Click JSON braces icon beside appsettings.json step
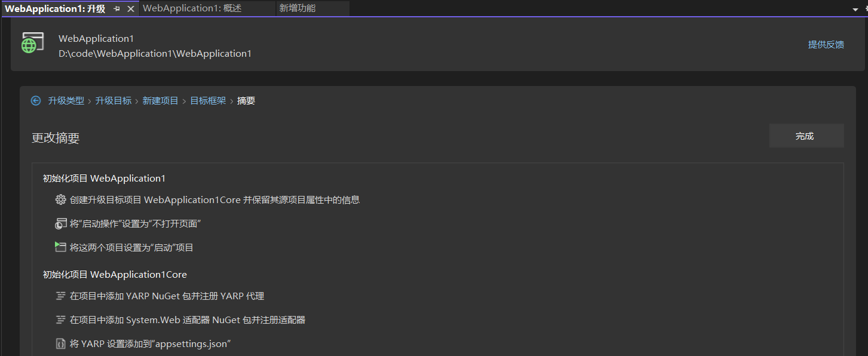The height and width of the screenshot is (356, 868). point(60,343)
